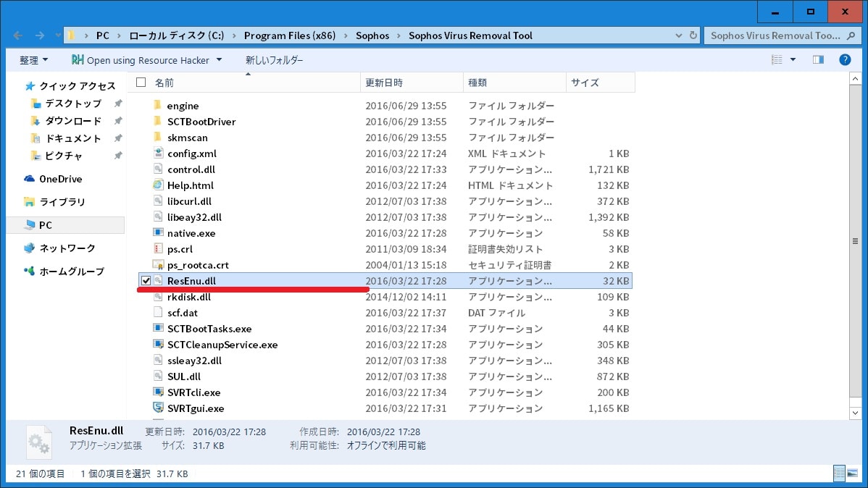This screenshot has height=488, width=868.
Task: Switch to large thumbnails view in status bar
Action: pos(853,474)
